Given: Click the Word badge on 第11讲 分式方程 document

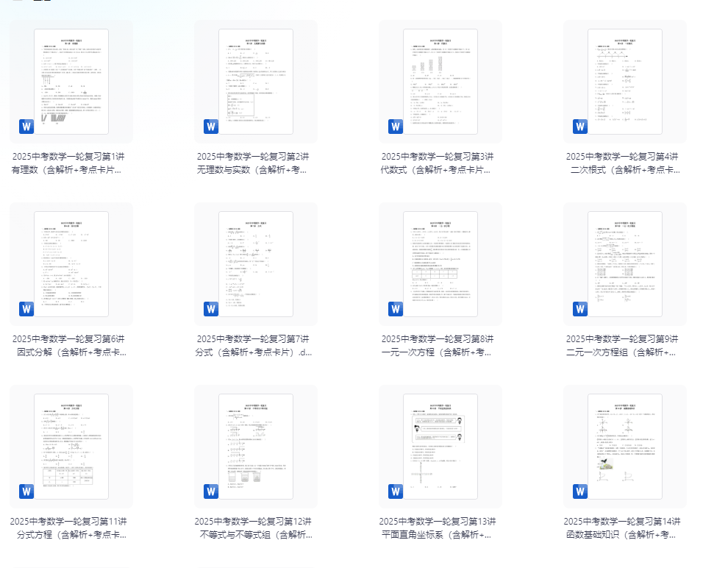Looking at the screenshot, I should pos(26,491).
